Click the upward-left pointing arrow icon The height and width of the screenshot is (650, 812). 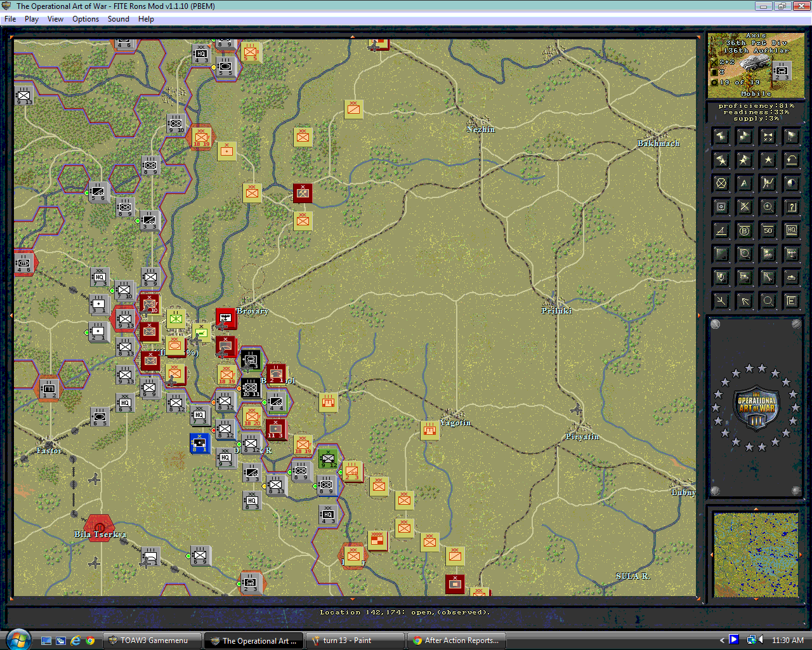click(744, 301)
